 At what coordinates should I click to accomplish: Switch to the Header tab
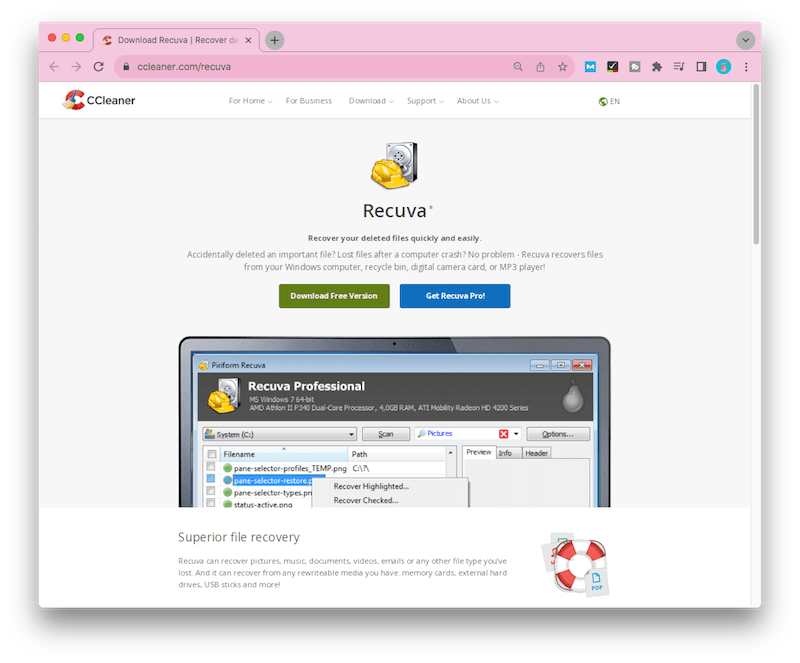(x=536, y=453)
